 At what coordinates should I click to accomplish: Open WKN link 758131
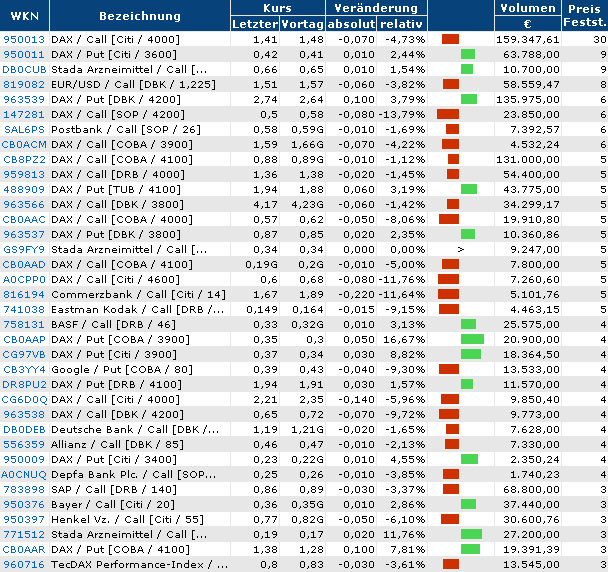point(24,325)
